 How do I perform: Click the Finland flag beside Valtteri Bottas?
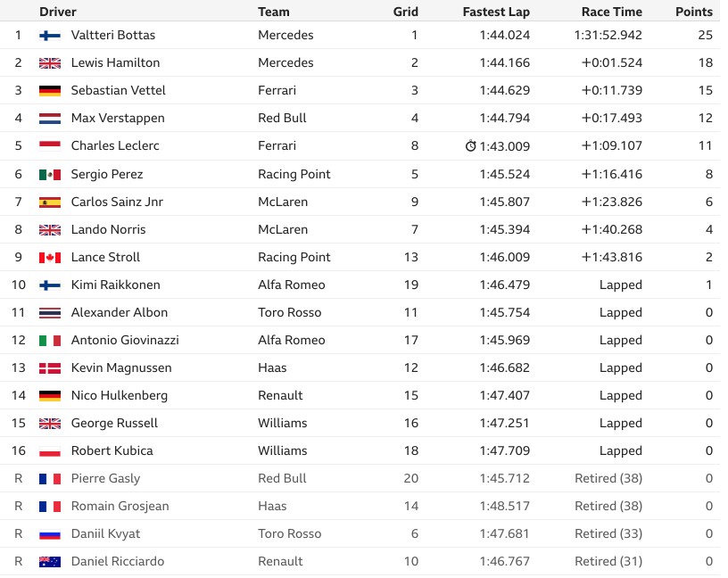pyautogui.click(x=50, y=36)
